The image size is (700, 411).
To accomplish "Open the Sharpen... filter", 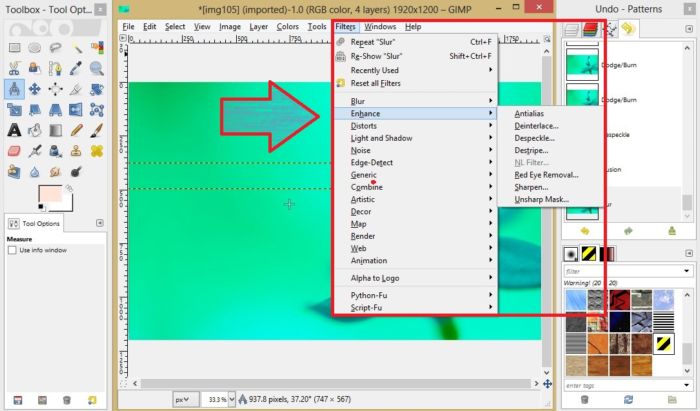I will click(x=530, y=187).
